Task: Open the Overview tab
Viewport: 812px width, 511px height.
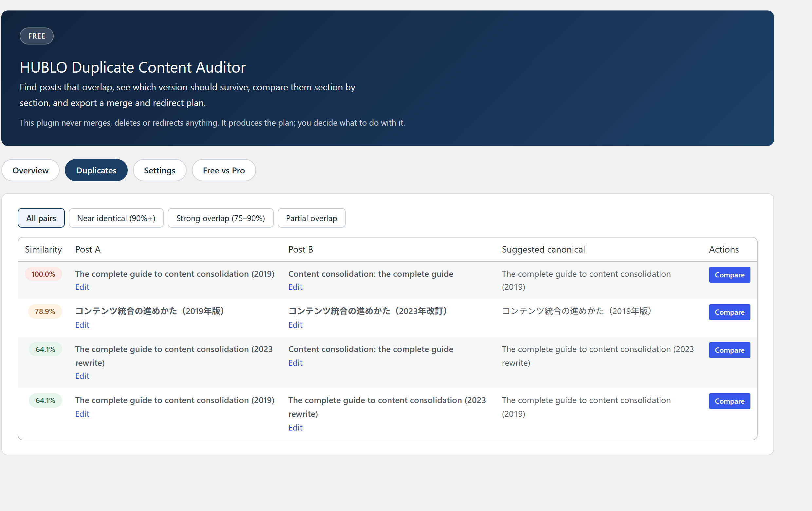Action: [30, 170]
